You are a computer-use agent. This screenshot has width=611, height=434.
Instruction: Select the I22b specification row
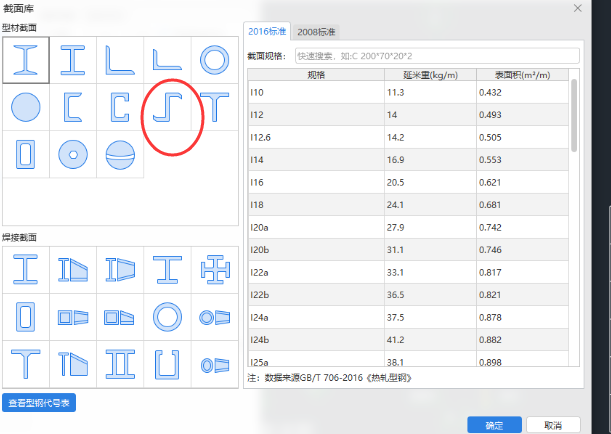coord(408,295)
